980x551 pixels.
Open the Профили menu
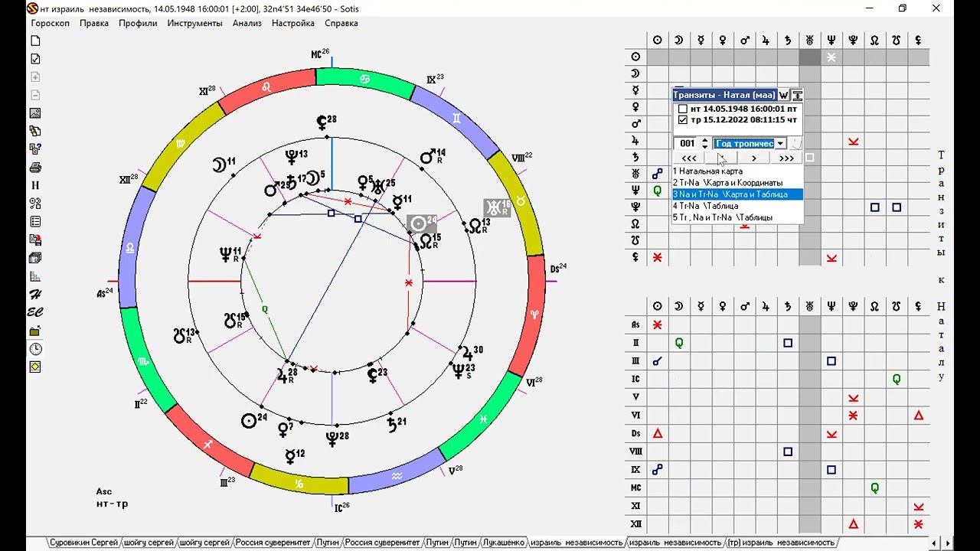138,23
